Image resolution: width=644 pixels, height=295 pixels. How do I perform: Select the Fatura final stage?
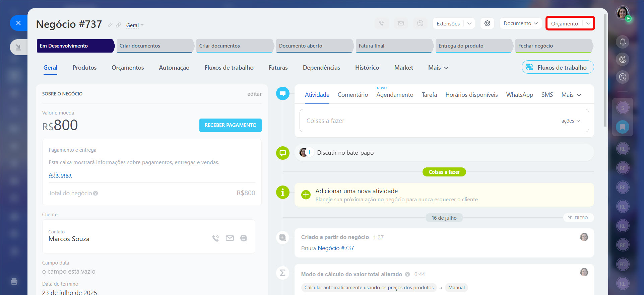pyautogui.click(x=394, y=46)
